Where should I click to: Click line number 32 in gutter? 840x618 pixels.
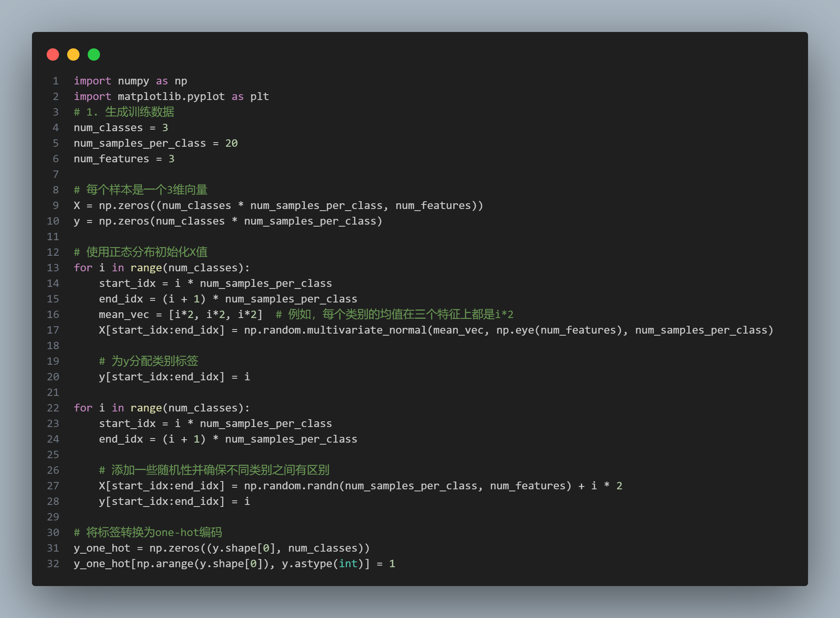click(x=53, y=564)
